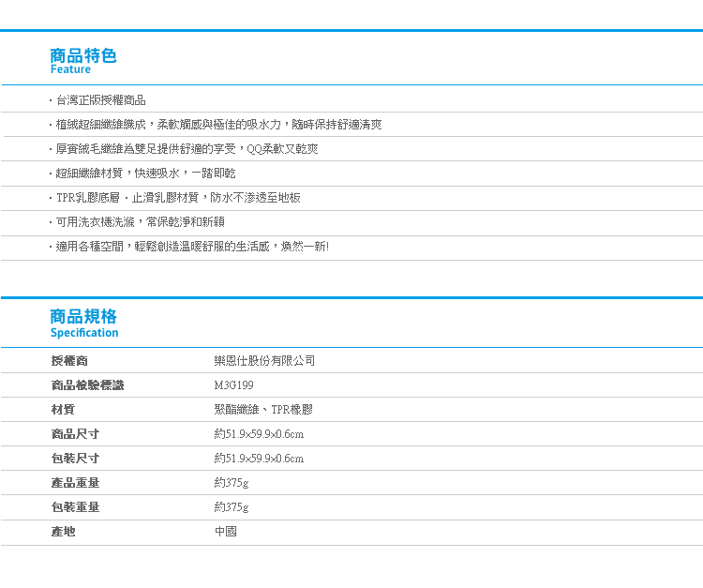
Task: Click the blue Specification subtitle
Action: click(x=84, y=333)
